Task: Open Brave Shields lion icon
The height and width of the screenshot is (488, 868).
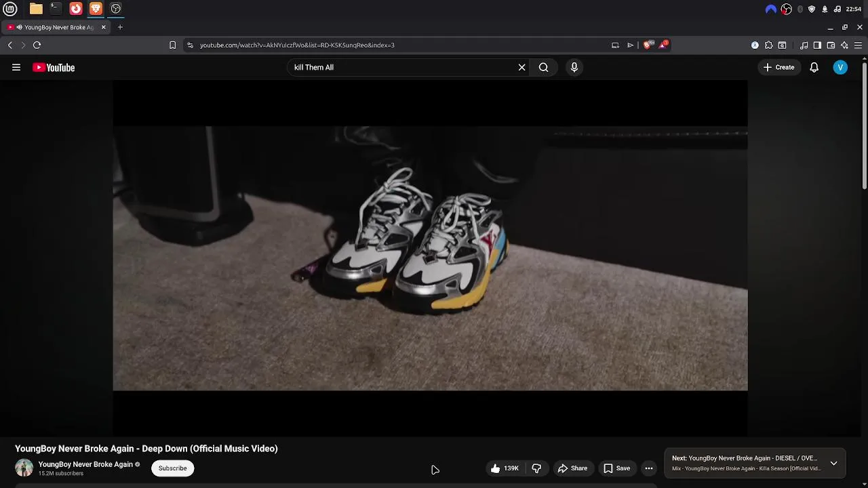Action: pos(648,45)
